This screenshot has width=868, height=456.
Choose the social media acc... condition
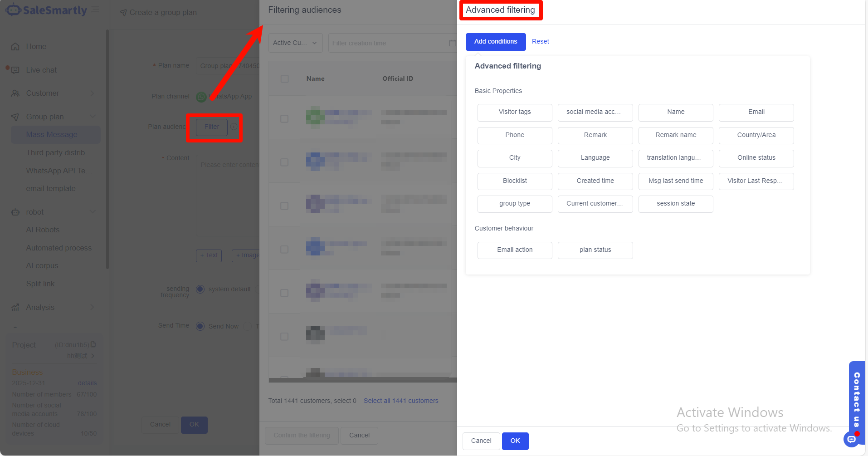coord(595,113)
